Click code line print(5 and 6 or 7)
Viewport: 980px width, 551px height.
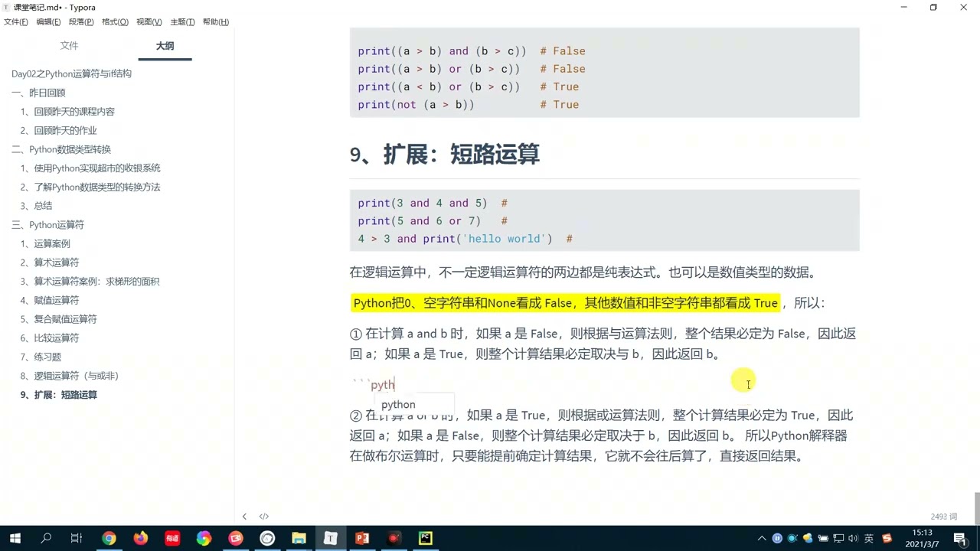coord(419,221)
